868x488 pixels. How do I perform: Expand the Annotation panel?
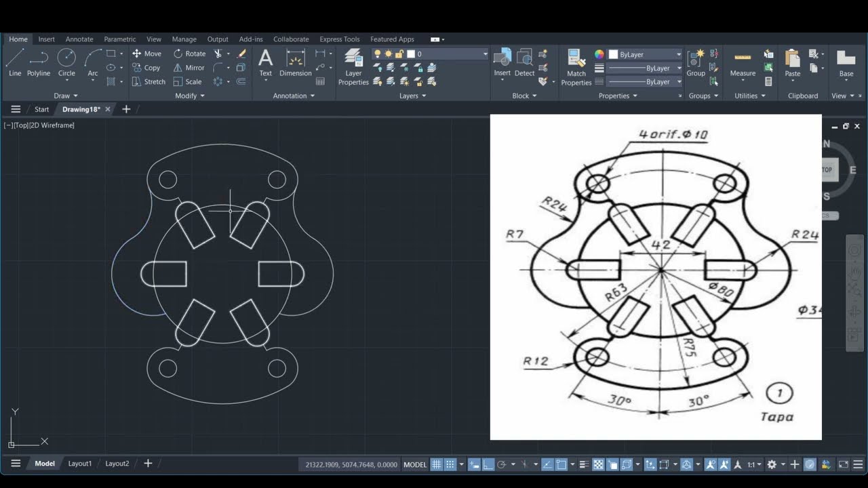coord(294,96)
